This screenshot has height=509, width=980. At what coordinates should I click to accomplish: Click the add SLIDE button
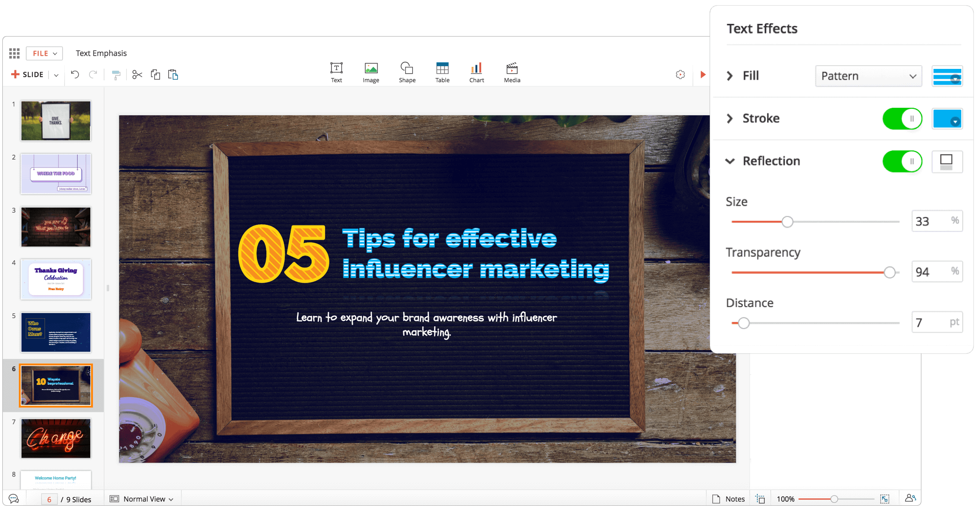[28, 75]
